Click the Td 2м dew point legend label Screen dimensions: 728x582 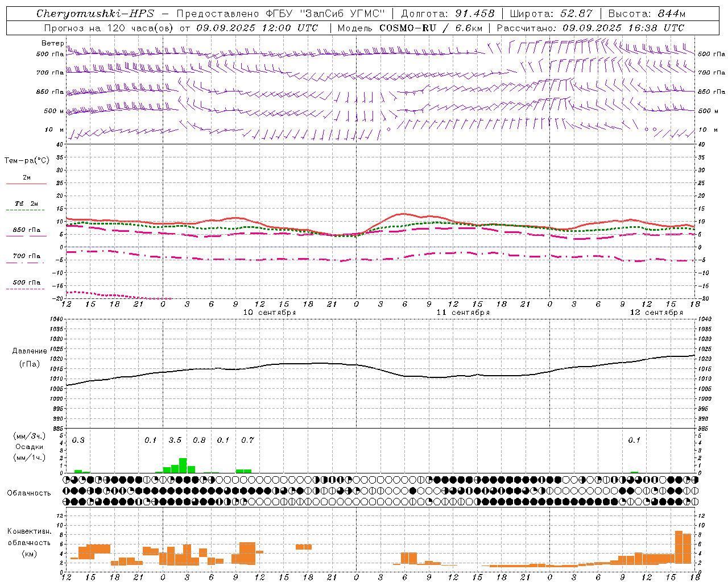point(27,203)
